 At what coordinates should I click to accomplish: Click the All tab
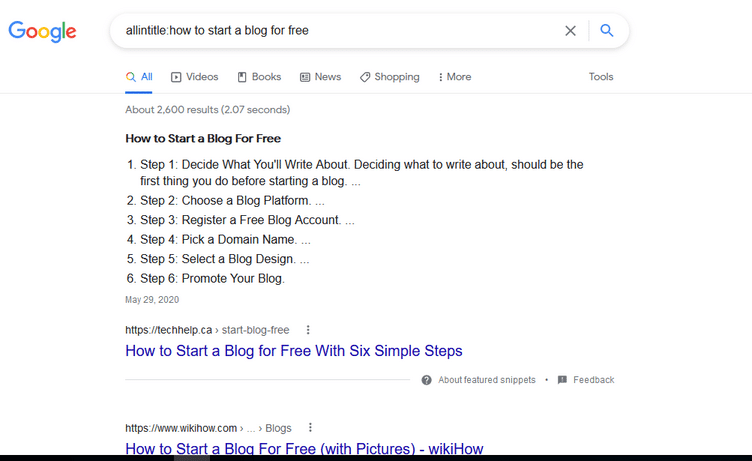coord(139,77)
